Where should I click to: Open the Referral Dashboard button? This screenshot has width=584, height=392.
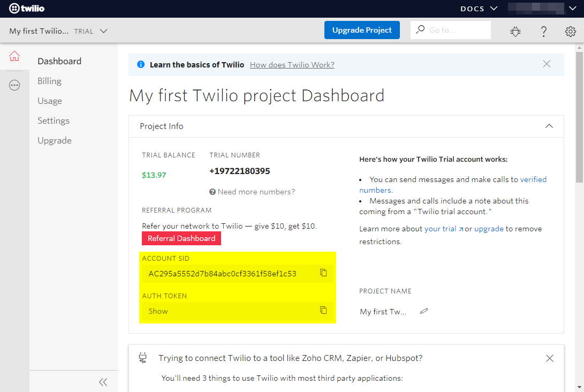click(181, 238)
